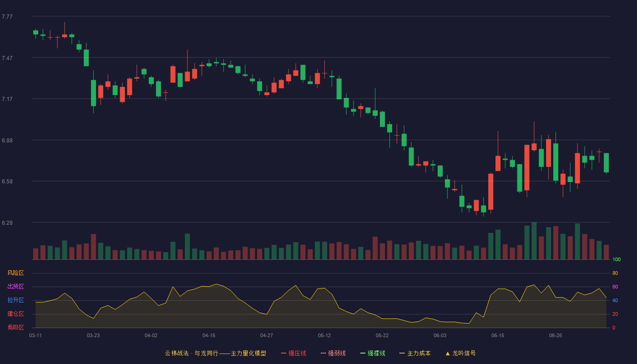Image resolution: width=637 pixels, height=364 pixels.
Task: Click the 05-22 date label
Action: [x=382, y=335]
